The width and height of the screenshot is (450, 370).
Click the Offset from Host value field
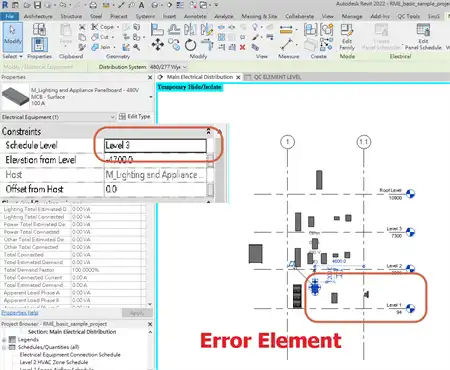pos(155,189)
